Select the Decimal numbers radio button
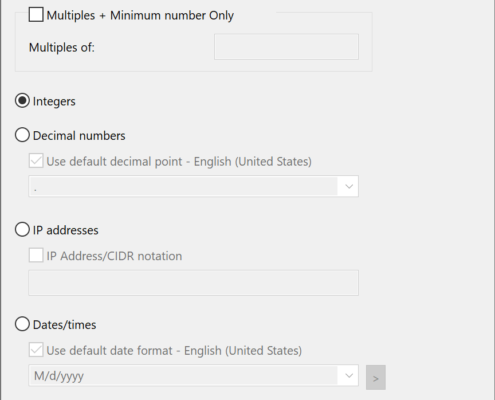The height and width of the screenshot is (400, 495). pos(22,135)
